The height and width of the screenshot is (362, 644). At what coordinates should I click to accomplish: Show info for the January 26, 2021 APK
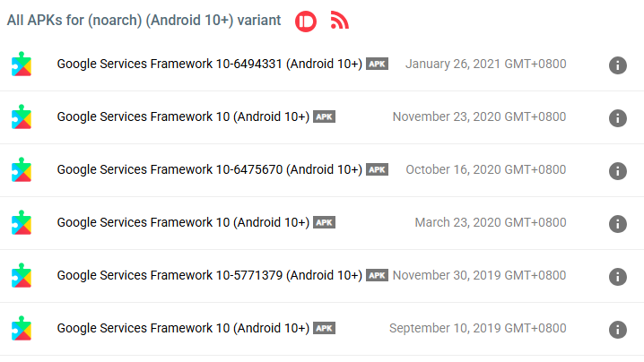click(617, 65)
